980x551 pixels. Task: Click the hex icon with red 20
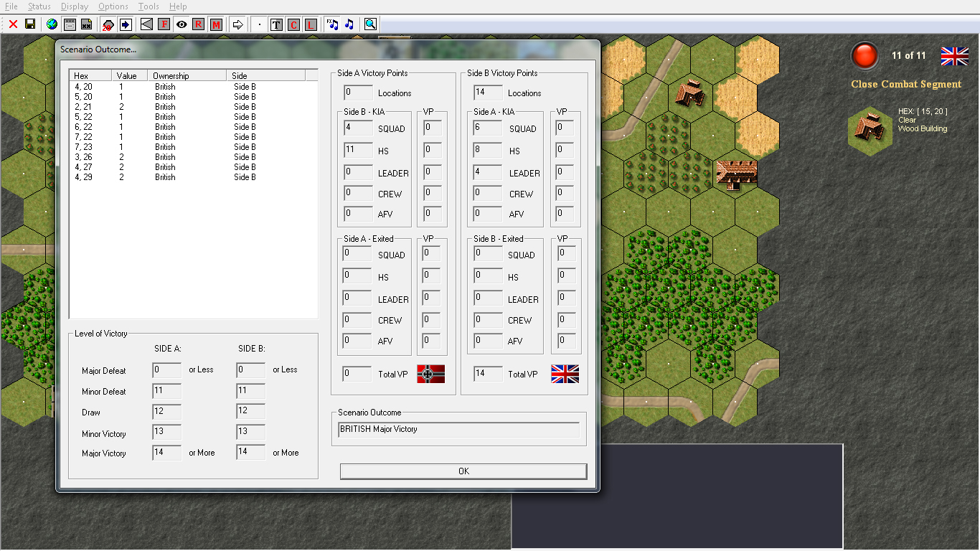[x=108, y=24]
